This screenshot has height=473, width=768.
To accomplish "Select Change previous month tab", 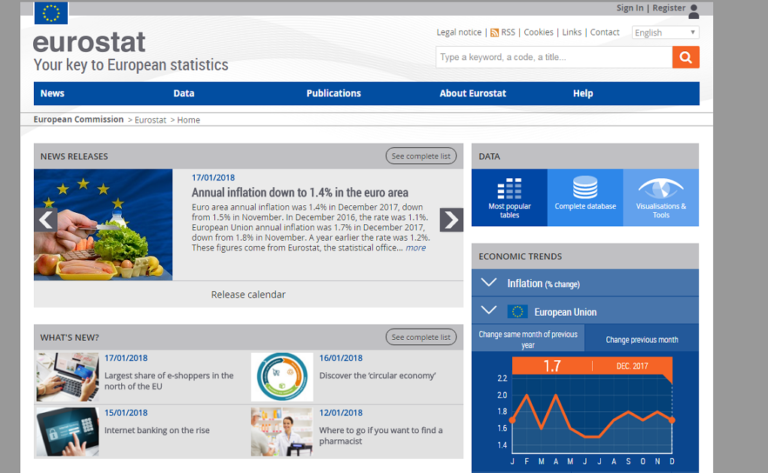I will 642,339.
